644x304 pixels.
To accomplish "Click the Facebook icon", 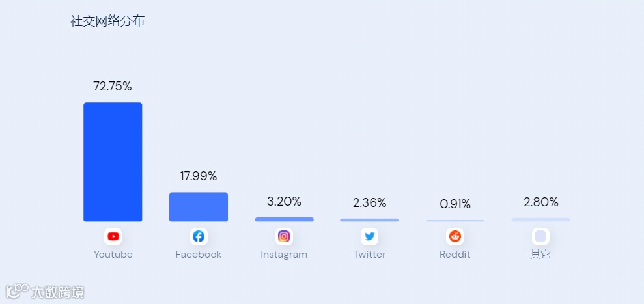I will tap(199, 236).
